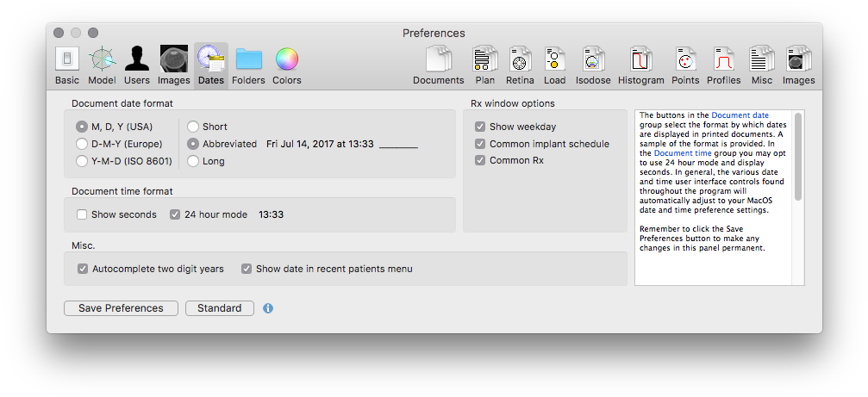The width and height of the screenshot is (868, 397).
Task: Click the Save Preferences button
Action: coord(121,308)
